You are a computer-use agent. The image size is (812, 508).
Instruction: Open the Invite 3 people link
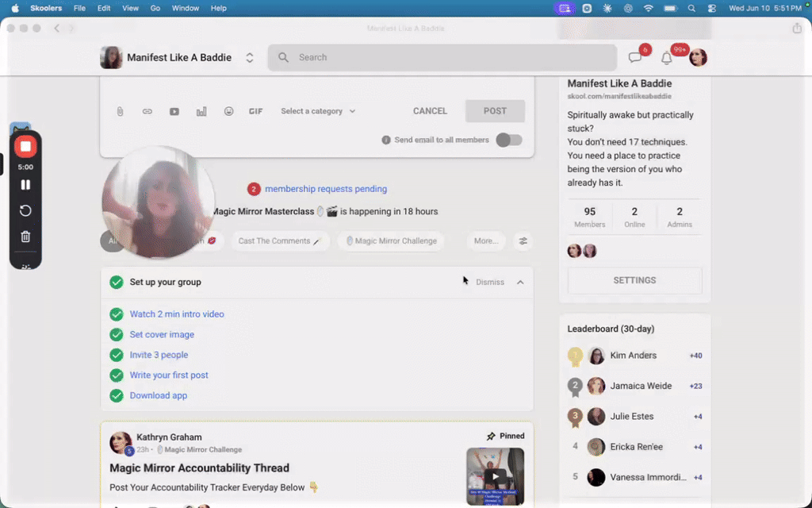pyautogui.click(x=159, y=355)
